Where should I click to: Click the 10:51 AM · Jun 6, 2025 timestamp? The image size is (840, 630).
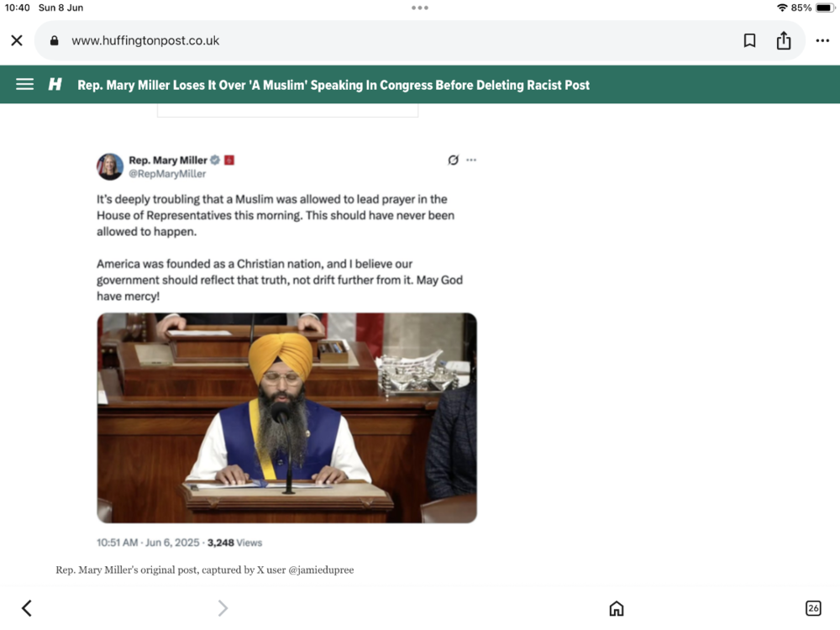coord(148,543)
